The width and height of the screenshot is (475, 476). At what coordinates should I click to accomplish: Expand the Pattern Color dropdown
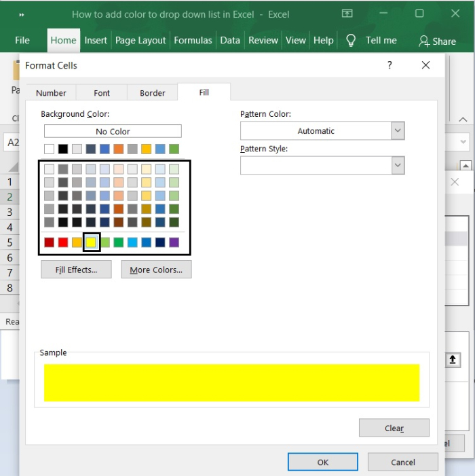(x=398, y=131)
